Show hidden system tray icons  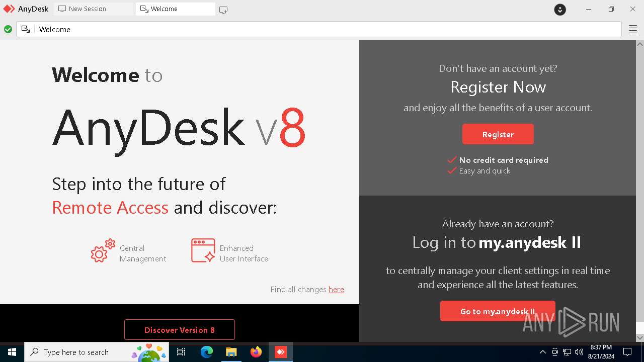542,352
